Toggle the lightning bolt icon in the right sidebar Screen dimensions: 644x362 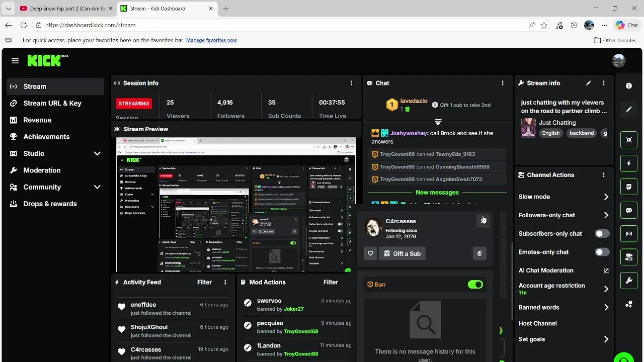[629, 163]
